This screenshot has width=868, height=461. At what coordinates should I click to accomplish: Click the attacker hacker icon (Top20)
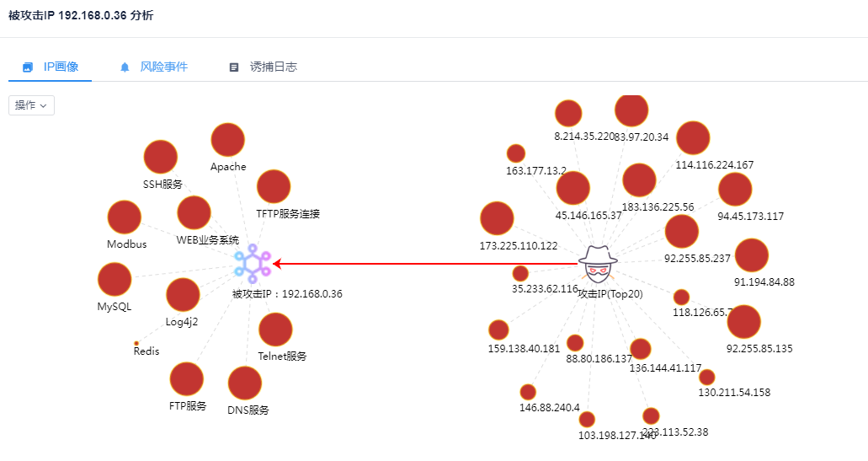pyautogui.click(x=597, y=265)
